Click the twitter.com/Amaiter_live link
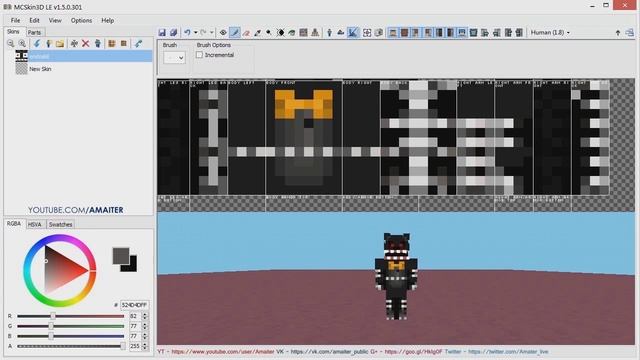 (x=508, y=351)
